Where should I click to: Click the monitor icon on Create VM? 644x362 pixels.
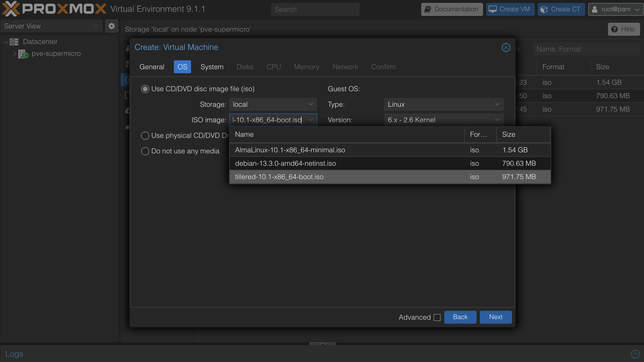click(x=493, y=9)
